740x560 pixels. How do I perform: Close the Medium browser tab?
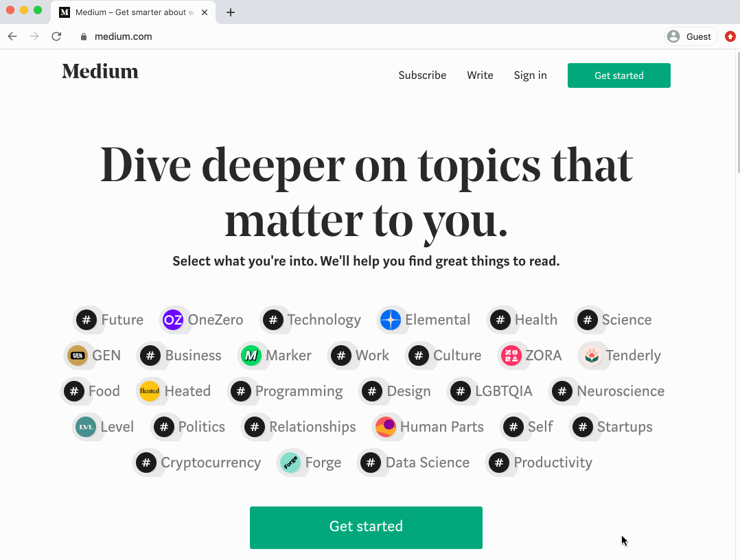[x=205, y=12]
